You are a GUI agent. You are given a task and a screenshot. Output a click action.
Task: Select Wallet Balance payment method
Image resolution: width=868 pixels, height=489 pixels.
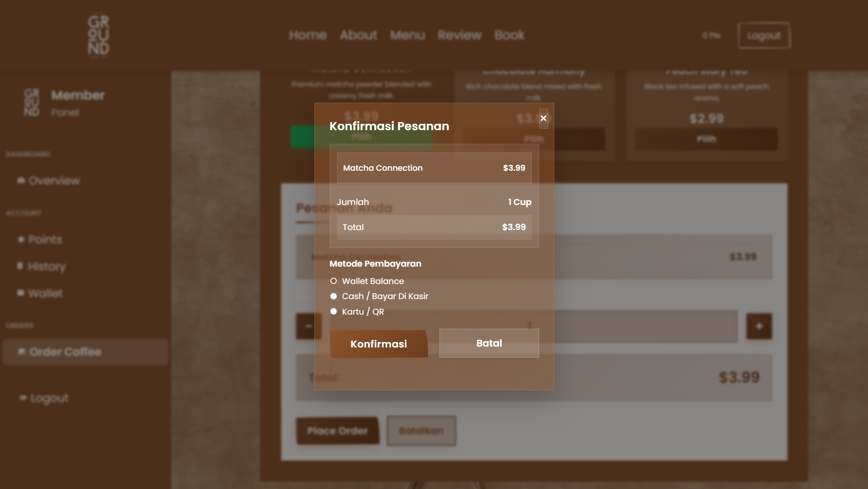(333, 281)
